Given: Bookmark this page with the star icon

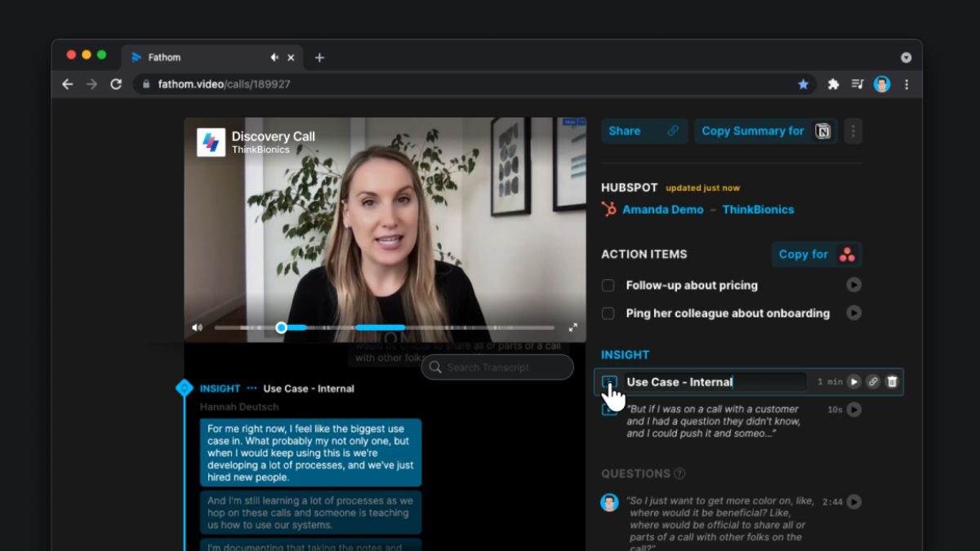Looking at the screenshot, I should point(803,84).
